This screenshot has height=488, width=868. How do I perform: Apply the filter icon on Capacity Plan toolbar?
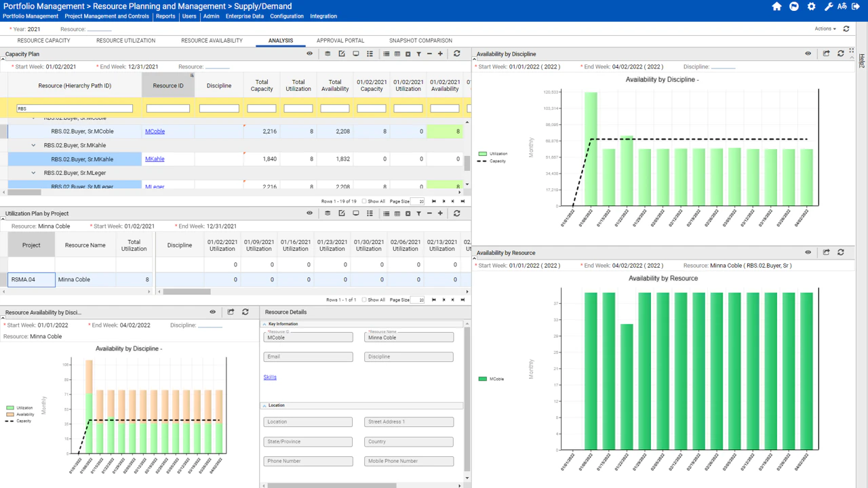pos(418,54)
